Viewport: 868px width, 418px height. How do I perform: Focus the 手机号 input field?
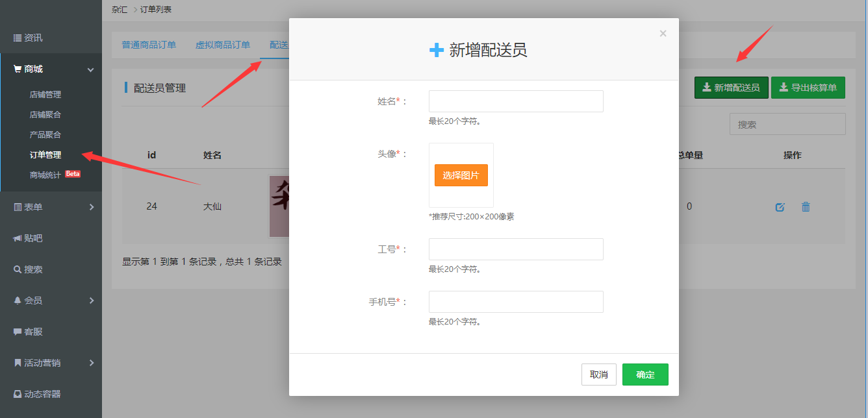click(x=516, y=302)
